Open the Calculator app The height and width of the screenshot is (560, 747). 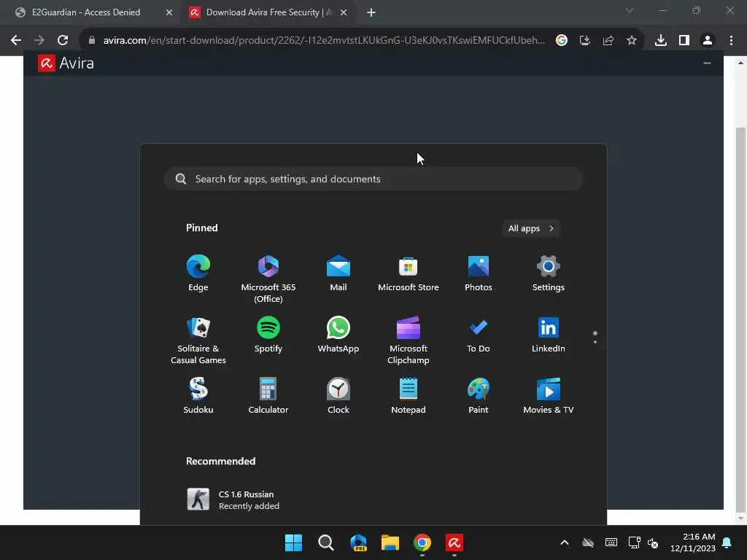pyautogui.click(x=268, y=396)
